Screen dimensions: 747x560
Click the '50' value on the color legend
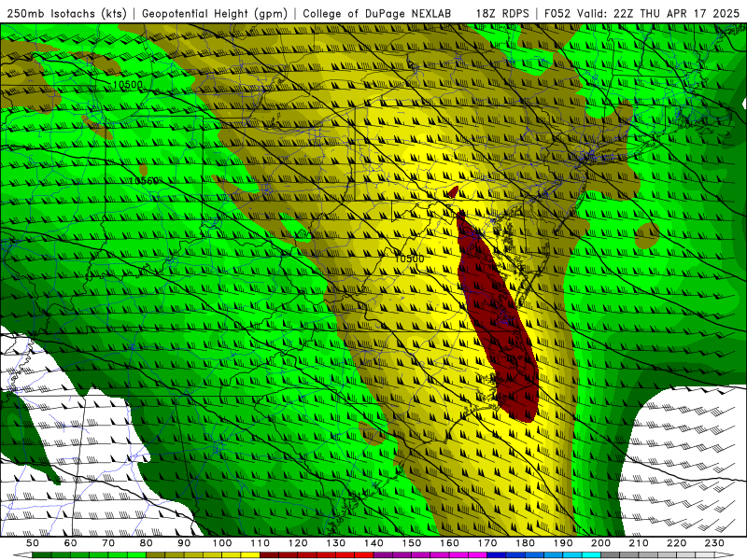[x=33, y=543]
